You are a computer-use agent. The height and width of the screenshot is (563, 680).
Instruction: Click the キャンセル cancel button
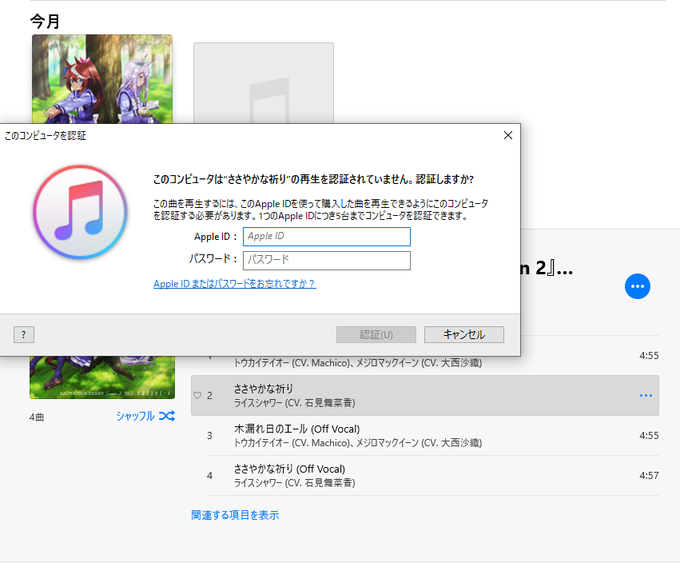point(464,334)
